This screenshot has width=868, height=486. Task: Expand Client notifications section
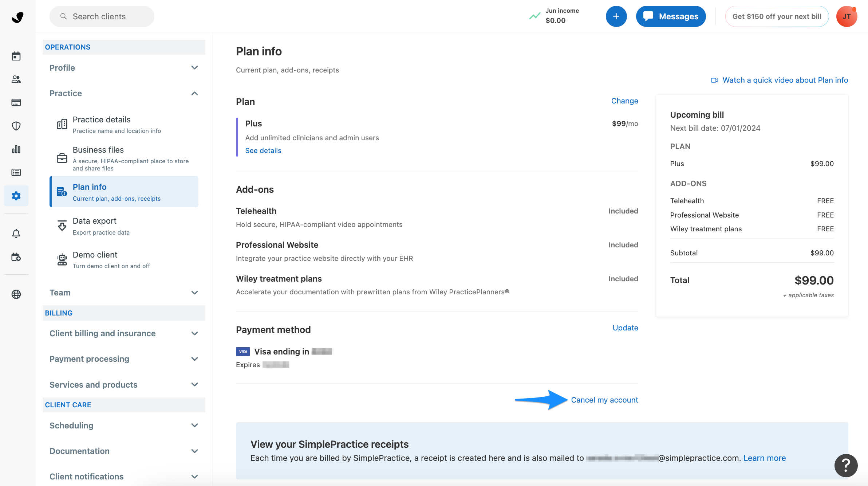124,477
